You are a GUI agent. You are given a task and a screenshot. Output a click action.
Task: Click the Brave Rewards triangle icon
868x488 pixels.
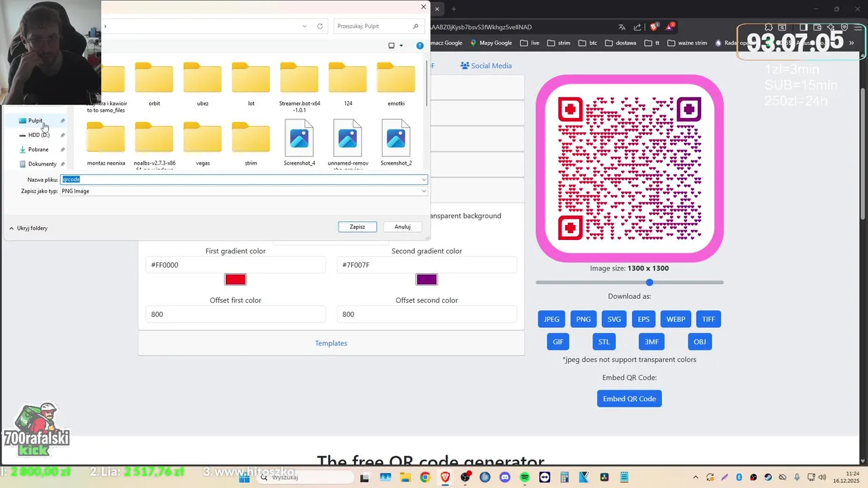(x=670, y=27)
